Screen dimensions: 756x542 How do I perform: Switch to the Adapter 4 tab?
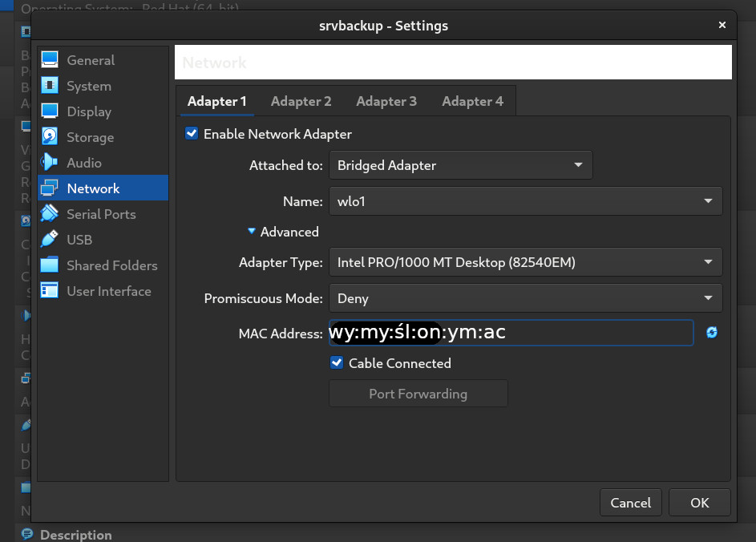point(472,101)
